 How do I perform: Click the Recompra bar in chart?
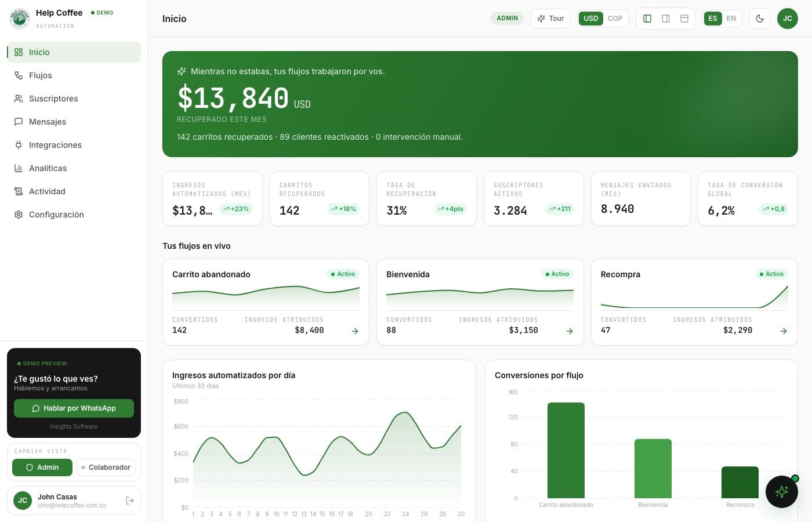(740, 482)
